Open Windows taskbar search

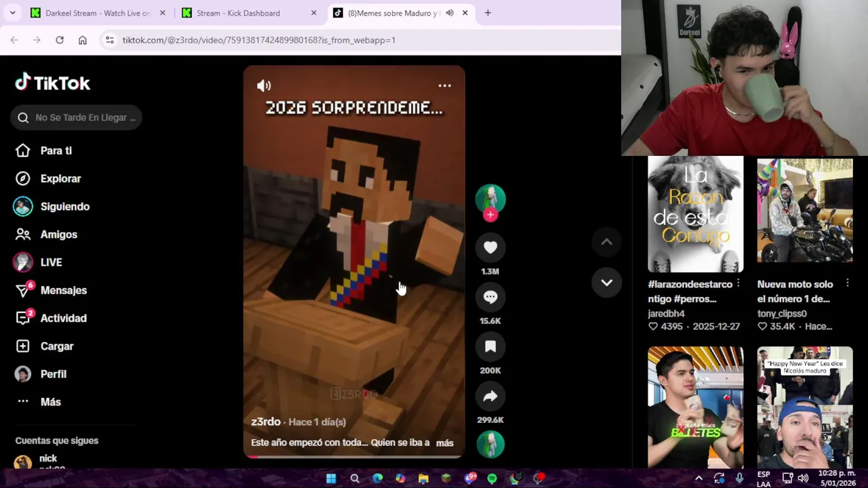tap(354, 479)
